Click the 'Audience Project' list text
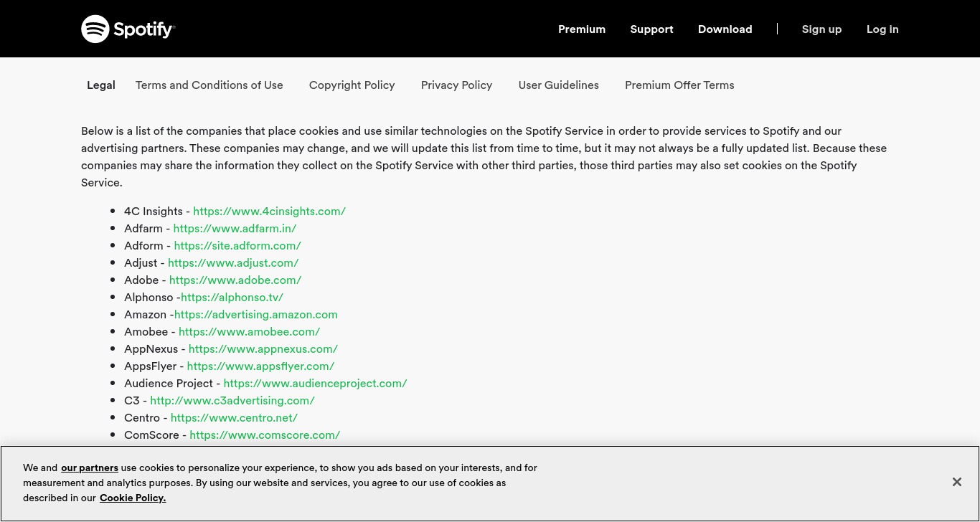This screenshot has height=522, width=980. (169, 383)
